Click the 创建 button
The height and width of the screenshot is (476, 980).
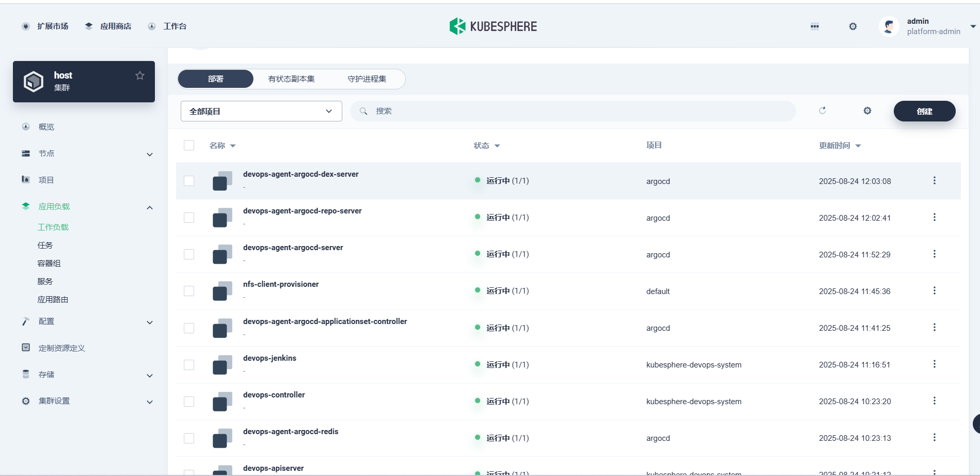tap(924, 111)
